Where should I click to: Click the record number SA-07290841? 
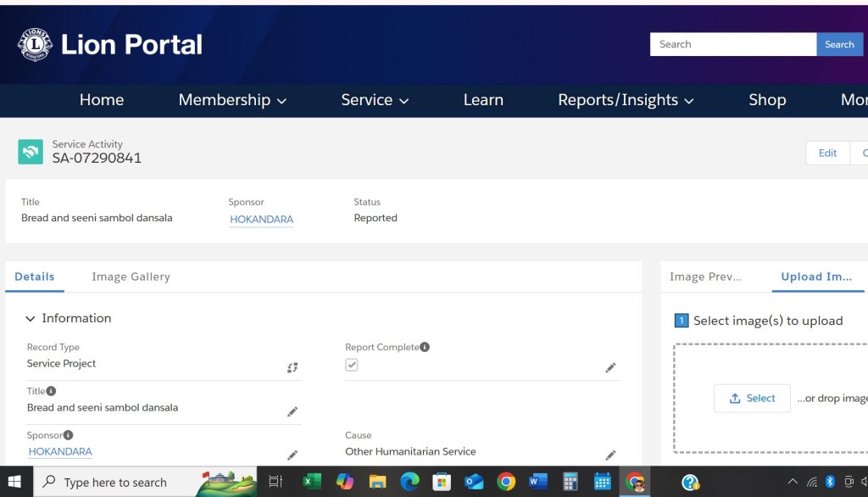point(97,159)
